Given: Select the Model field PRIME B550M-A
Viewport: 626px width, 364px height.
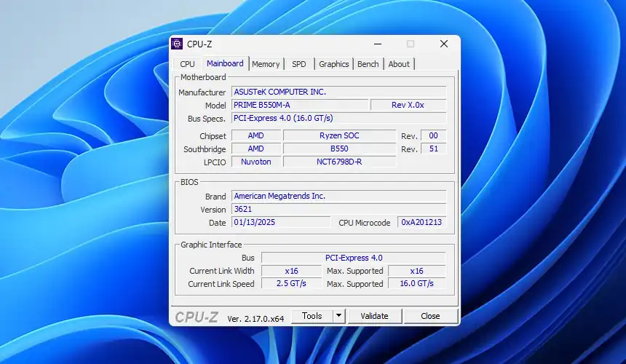Looking at the screenshot, I should (x=299, y=105).
